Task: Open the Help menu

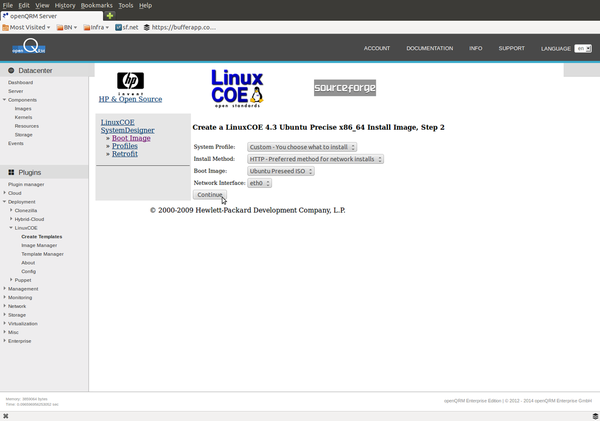Action: [x=145, y=5]
